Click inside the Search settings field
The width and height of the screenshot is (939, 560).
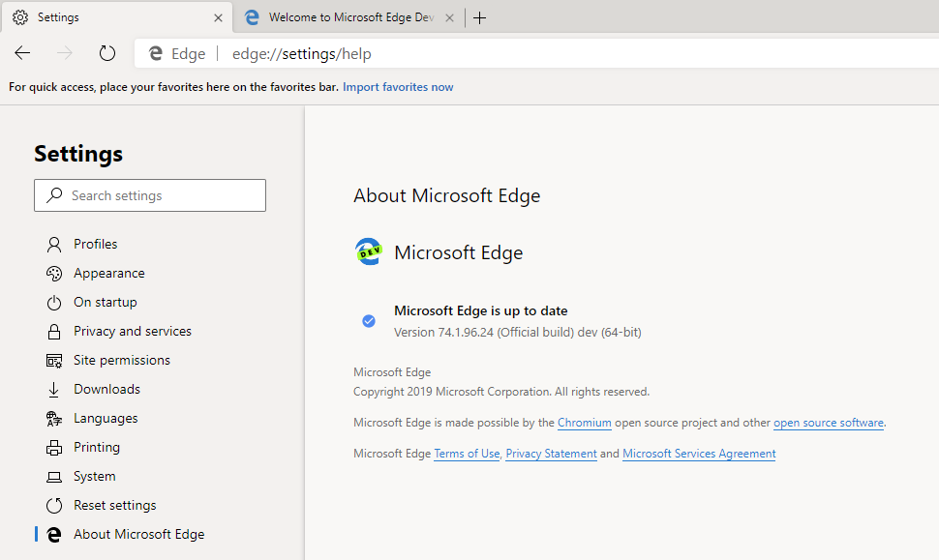click(150, 195)
